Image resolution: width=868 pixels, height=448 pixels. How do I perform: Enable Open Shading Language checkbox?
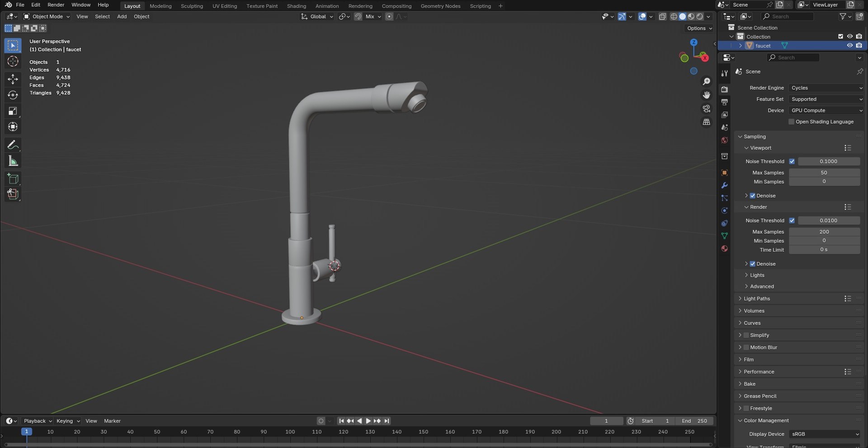[x=791, y=121]
